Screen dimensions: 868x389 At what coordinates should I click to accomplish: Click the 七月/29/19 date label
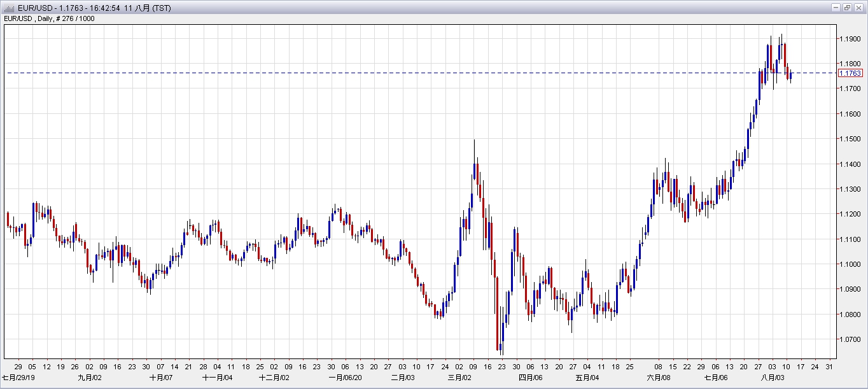[x=17, y=378]
